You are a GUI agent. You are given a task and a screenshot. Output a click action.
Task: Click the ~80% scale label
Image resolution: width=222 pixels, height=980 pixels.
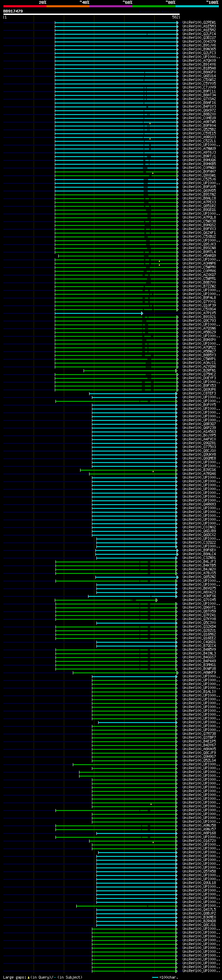point(170,2)
